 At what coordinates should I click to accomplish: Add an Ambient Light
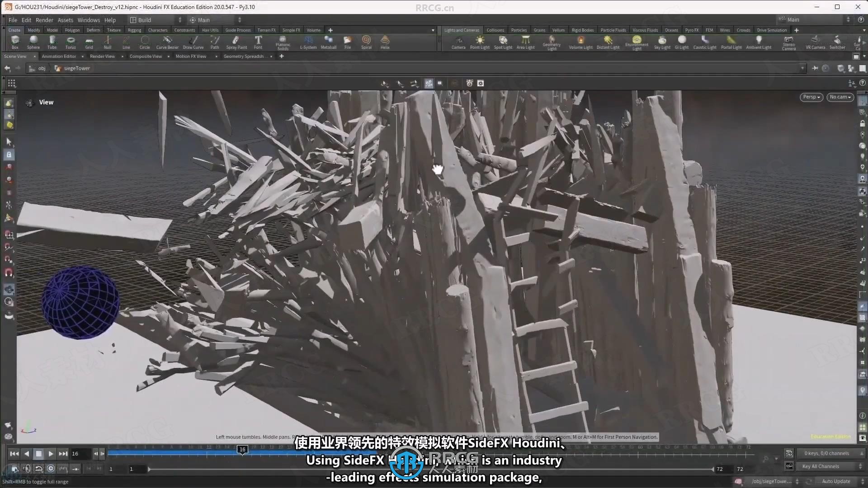pyautogui.click(x=759, y=42)
